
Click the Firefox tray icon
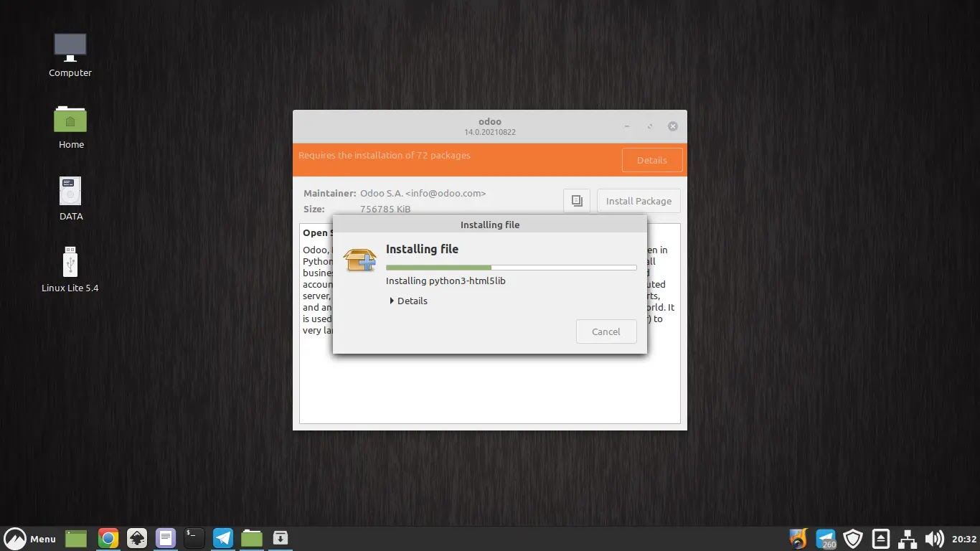coord(798,539)
